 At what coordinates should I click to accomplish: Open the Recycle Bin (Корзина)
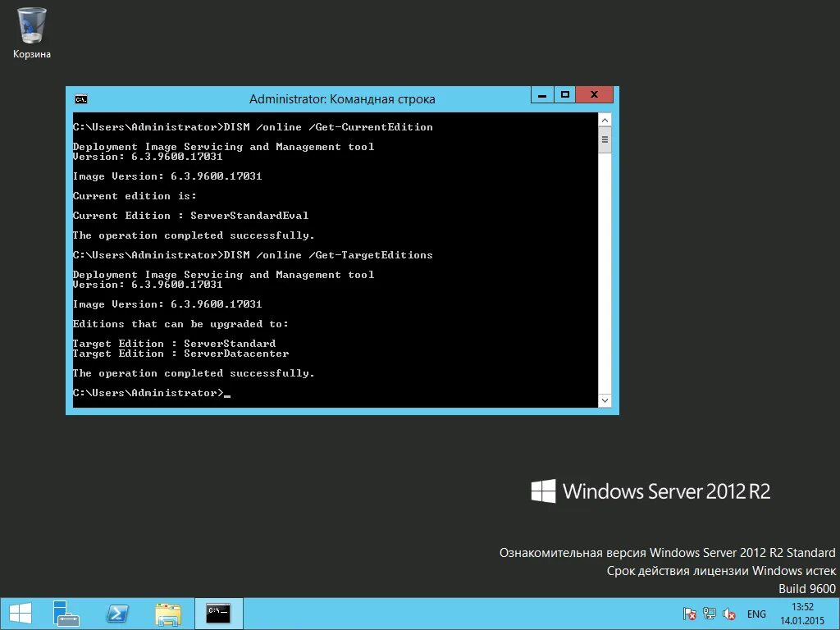[30, 25]
